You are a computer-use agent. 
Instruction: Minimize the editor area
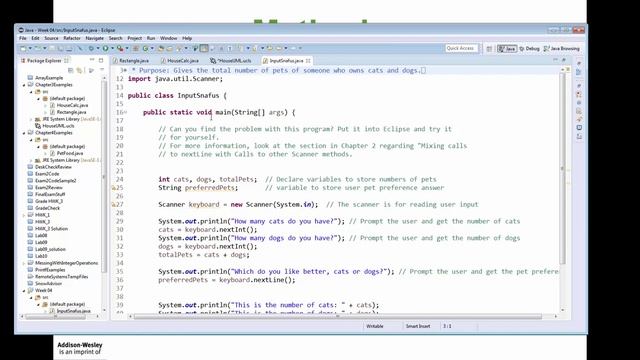pyautogui.click(x=555, y=60)
